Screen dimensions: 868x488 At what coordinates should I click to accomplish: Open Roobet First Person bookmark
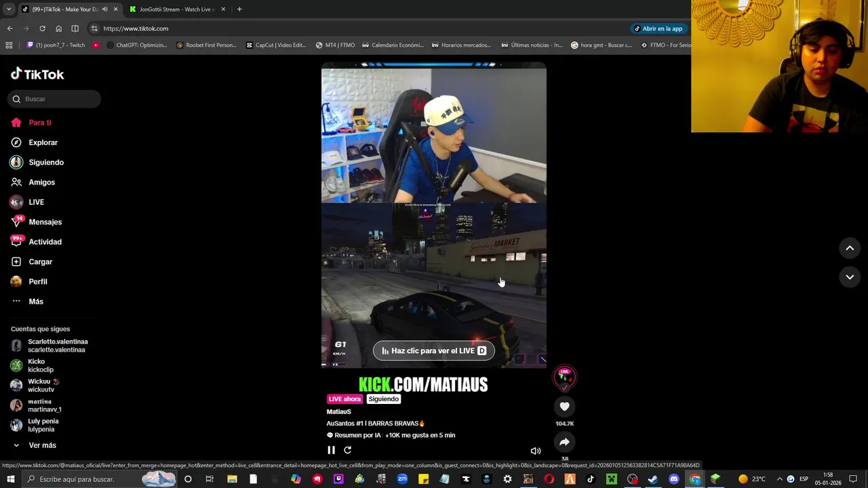(x=206, y=45)
